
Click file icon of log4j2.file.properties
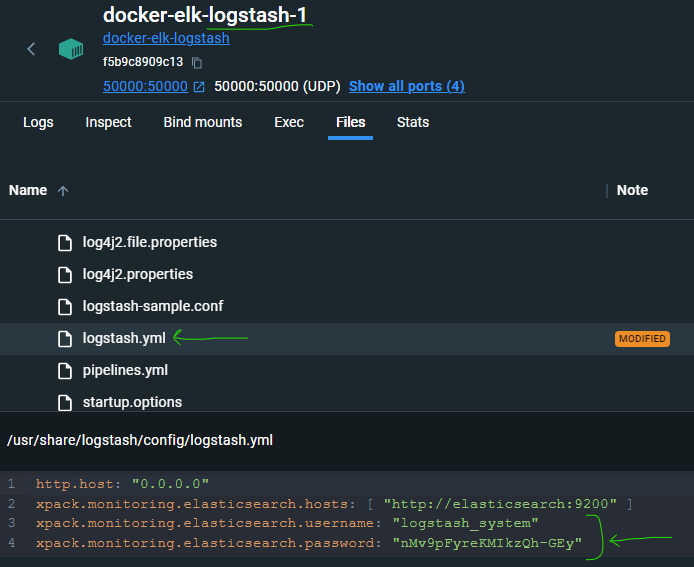[x=65, y=243]
